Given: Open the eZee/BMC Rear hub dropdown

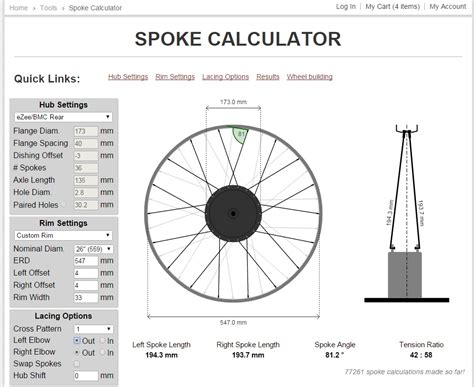Looking at the screenshot, I should pos(63,117).
